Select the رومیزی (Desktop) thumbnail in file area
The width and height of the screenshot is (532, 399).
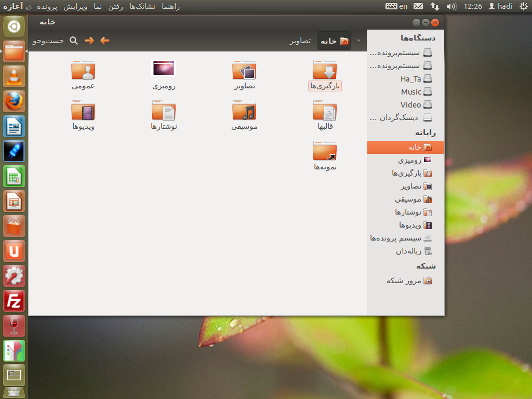tap(164, 68)
